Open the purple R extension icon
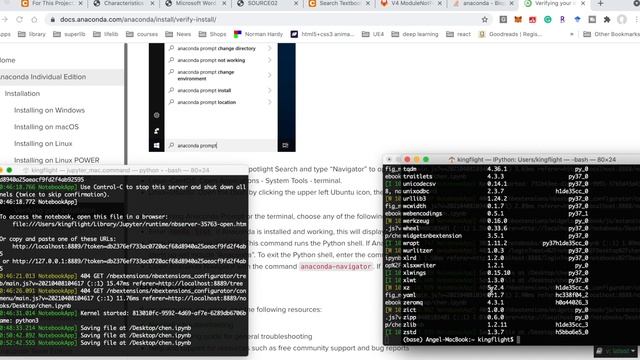640x360 pixels. 562,19
